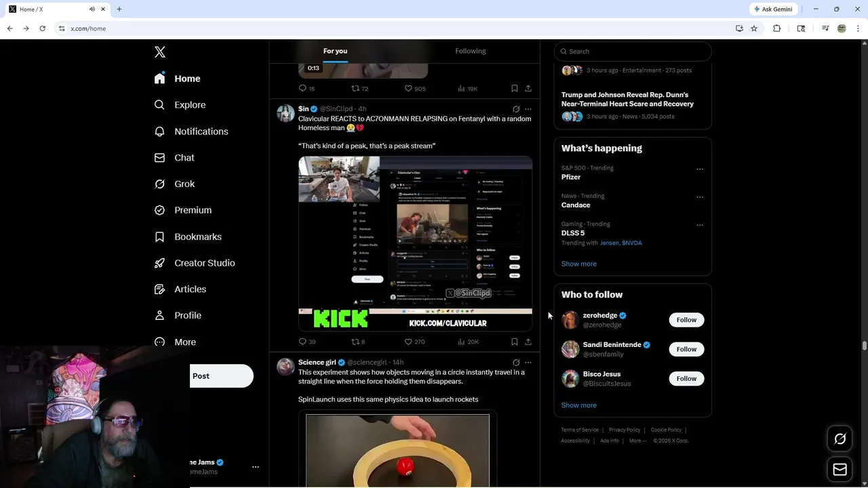Open floating Grok button
The height and width of the screenshot is (488, 868).
pos(840,439)
